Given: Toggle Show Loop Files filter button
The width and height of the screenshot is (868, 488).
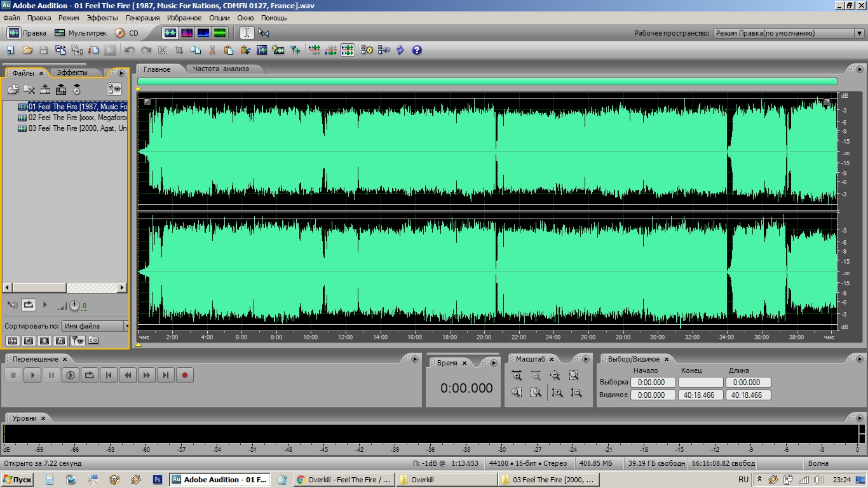Looking at the screenshot, I should [x=29, y=341].
